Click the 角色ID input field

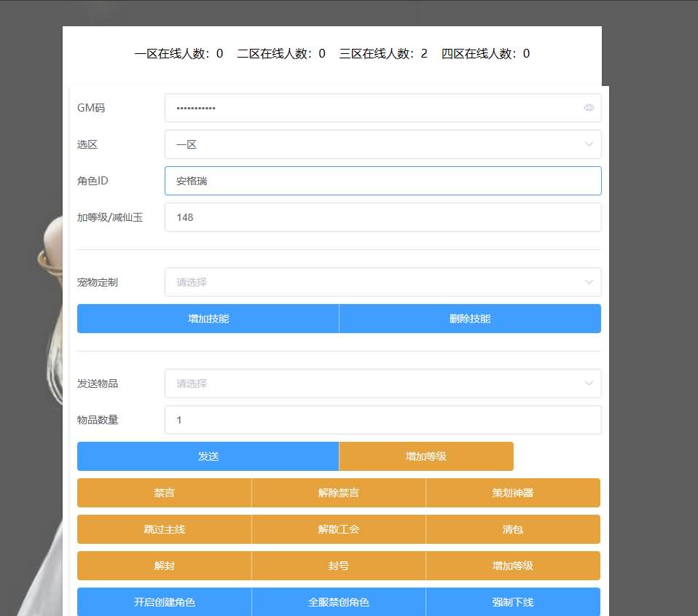point(383,181)
